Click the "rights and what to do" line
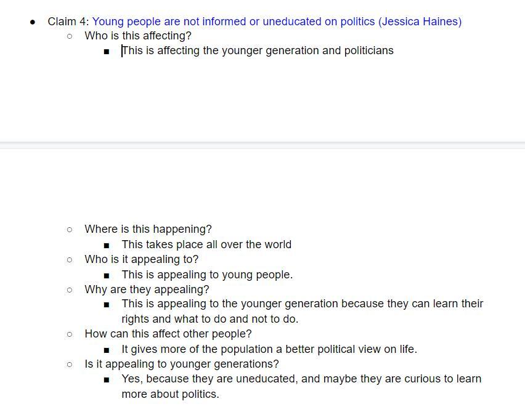Image resolution: width=525 pixels, height=420 pixels. [x=210, y=319]
